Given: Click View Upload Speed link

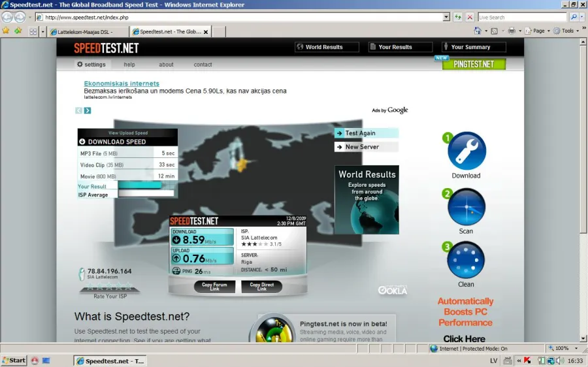Looking at the screenshot, I should click(128, 133).
